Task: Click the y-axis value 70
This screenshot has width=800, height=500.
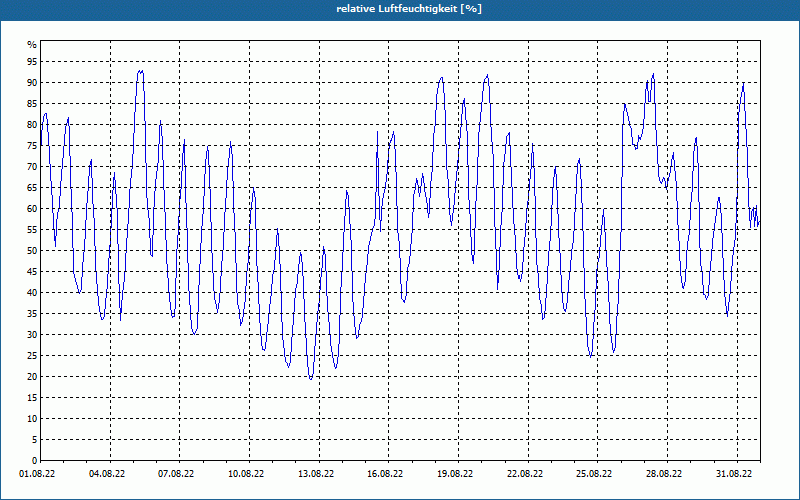Action: click(32, 166)
